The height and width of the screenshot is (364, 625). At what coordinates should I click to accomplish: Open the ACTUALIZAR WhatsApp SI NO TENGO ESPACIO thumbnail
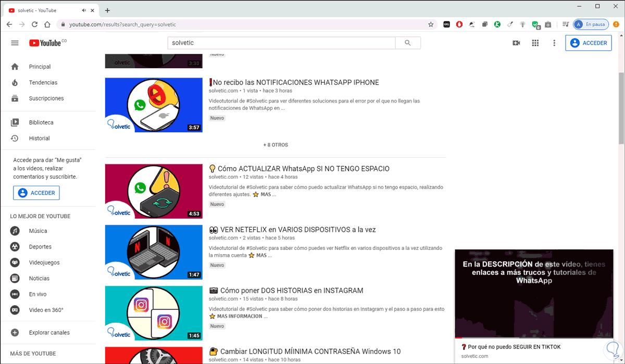154,191
